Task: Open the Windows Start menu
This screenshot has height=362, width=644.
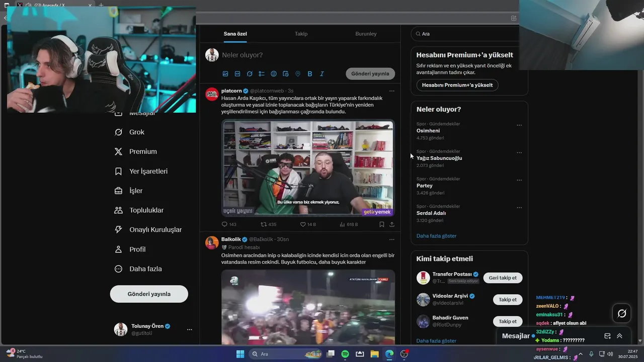Action: tap(240, 354)
